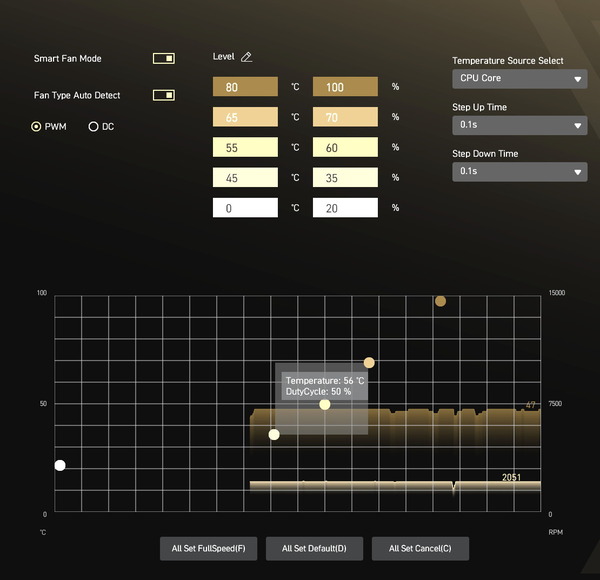Select the DC radio button
This screenshot has height=580, width=600.
coord(93,127)
